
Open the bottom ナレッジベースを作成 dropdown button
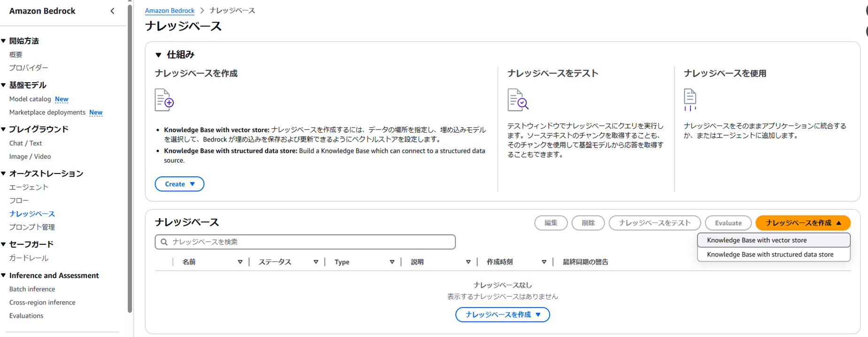coord(502,314)
